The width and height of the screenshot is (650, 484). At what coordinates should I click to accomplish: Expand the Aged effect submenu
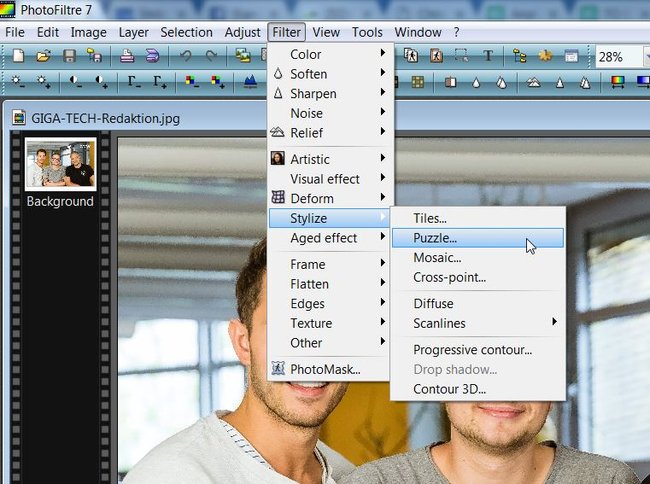click(x=330, y=238)
